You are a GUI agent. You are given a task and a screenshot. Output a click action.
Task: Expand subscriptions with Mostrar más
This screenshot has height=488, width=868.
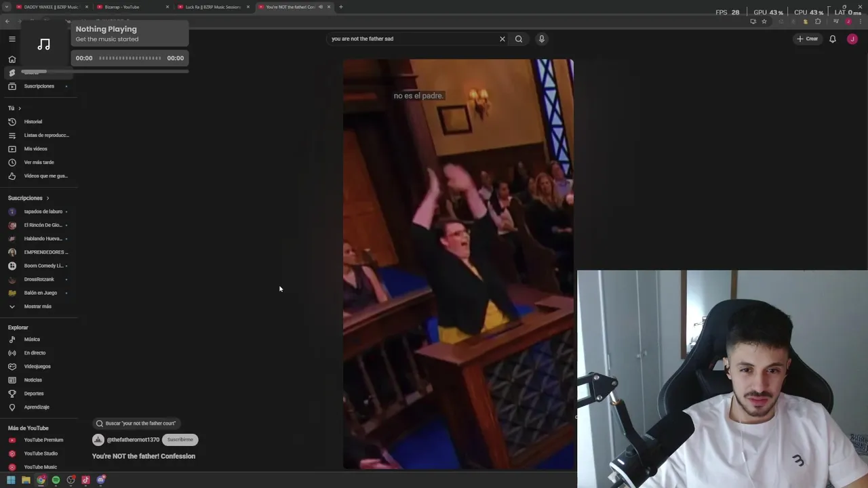39,306
